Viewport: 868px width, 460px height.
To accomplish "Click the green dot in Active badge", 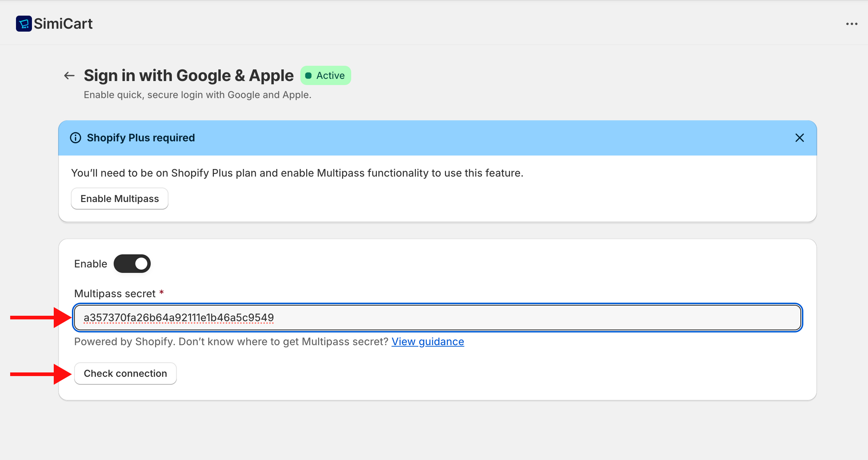I will coord(308,76).
